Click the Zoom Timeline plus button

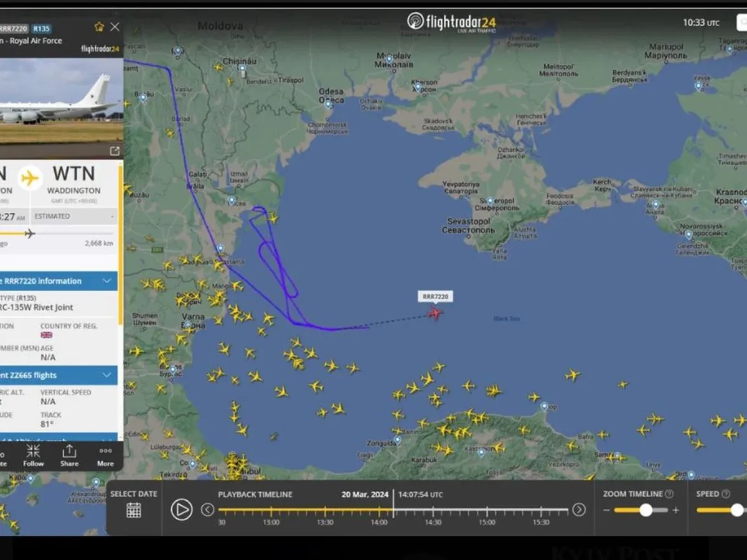(676, 510)
